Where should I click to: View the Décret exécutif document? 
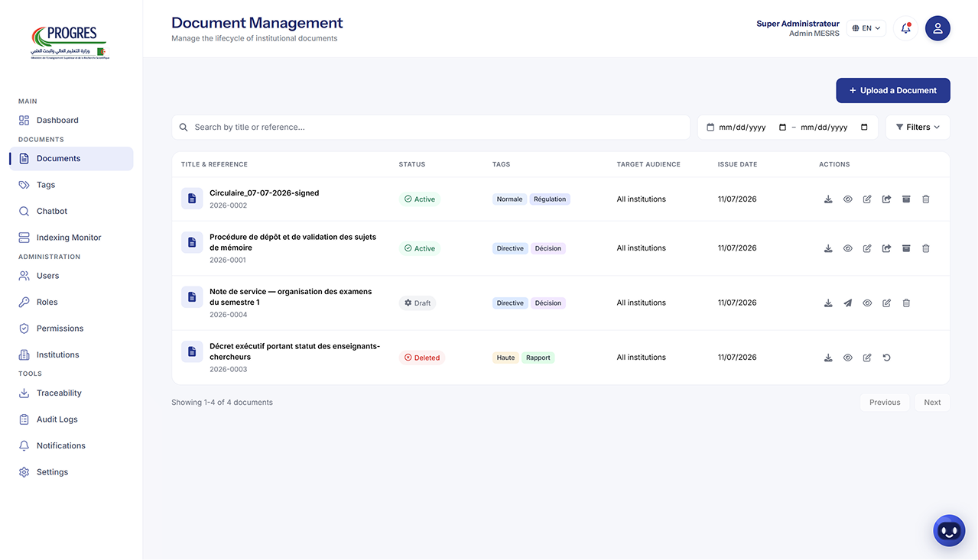[848, 358]
